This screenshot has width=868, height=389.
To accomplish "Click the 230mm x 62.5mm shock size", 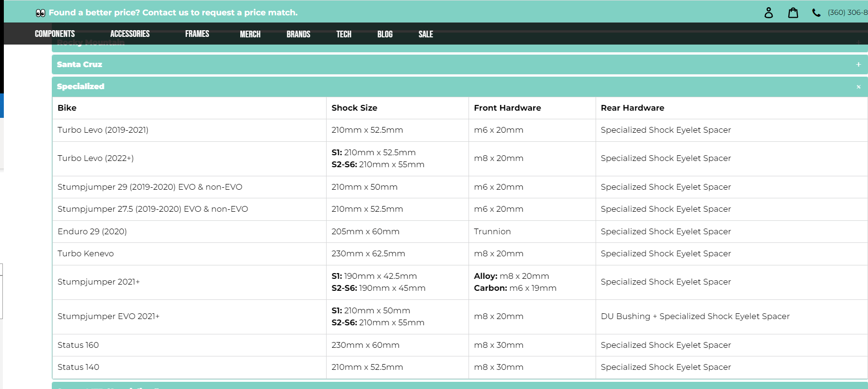I will click(368, 253).
